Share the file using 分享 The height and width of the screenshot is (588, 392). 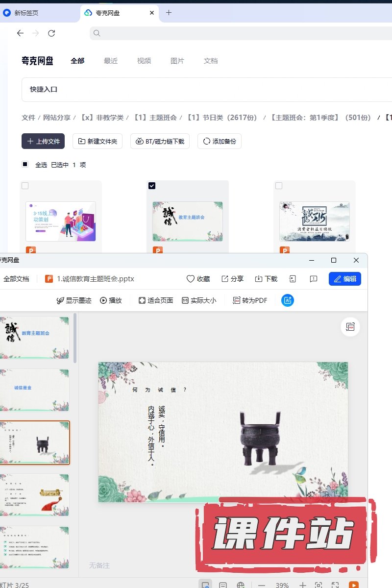click(x=232, y=279)
